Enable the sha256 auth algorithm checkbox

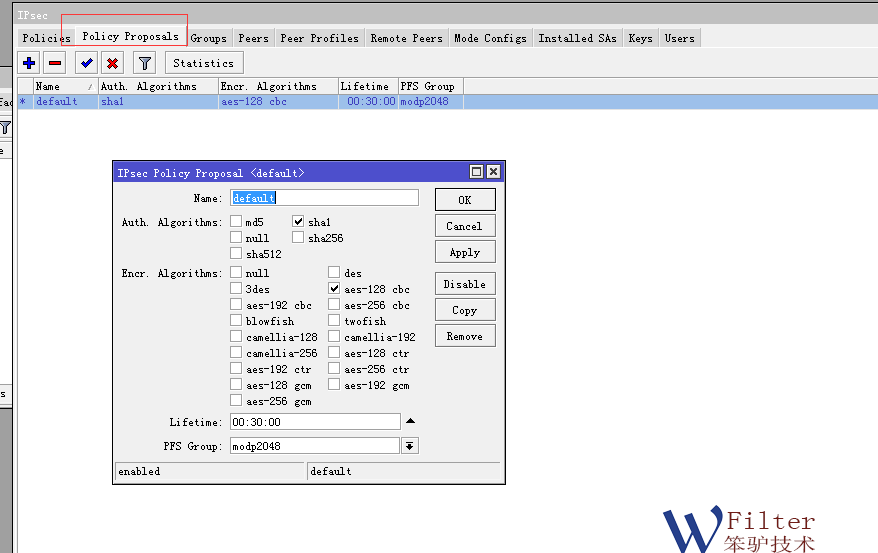click(x=298, y=238)
